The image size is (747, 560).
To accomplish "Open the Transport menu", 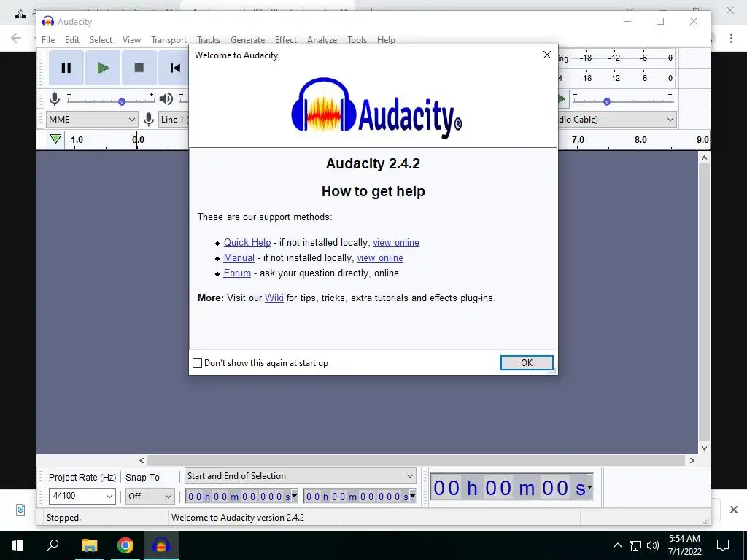I will 169,40.
